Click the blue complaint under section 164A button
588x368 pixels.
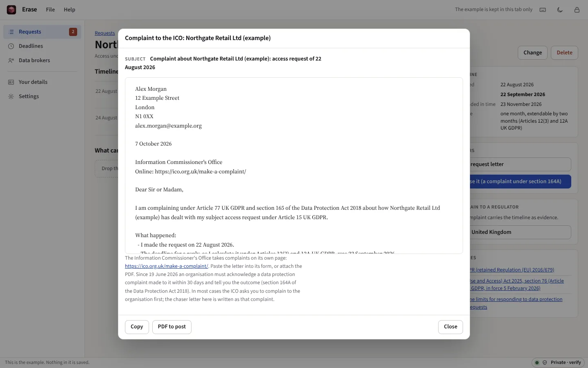[521, 182]
